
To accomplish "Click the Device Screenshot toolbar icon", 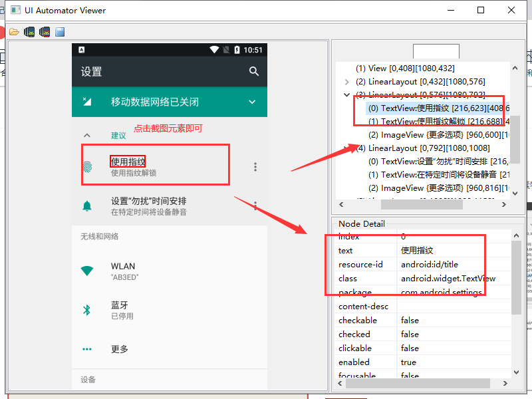I will [x=29, y=32].
